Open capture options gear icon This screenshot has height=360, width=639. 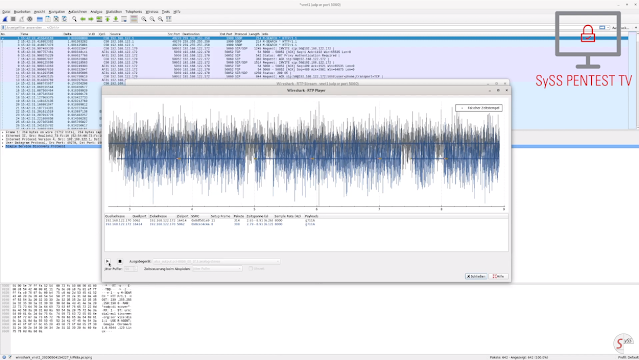[x=30, y=19]
